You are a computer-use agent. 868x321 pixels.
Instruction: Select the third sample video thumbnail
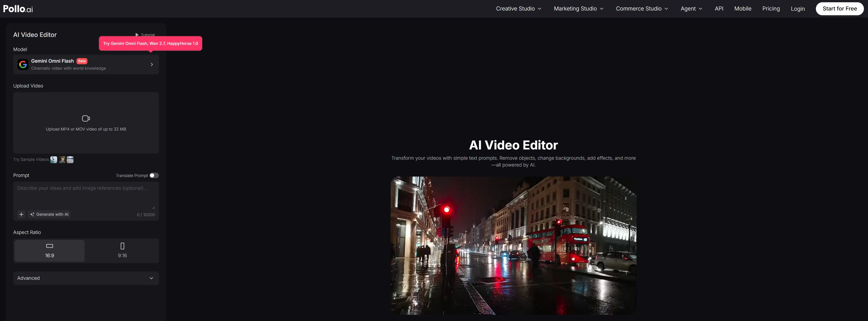(x=70, y=159)
